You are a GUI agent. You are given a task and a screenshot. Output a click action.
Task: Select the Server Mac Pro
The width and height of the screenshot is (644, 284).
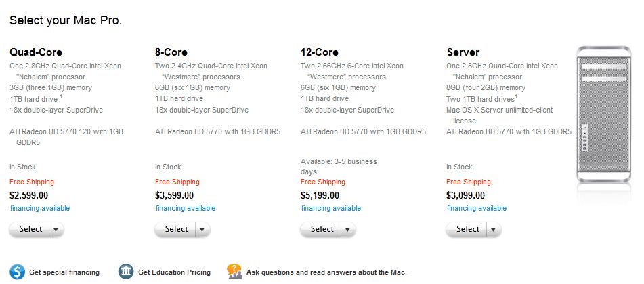click(x=467, y=229)
